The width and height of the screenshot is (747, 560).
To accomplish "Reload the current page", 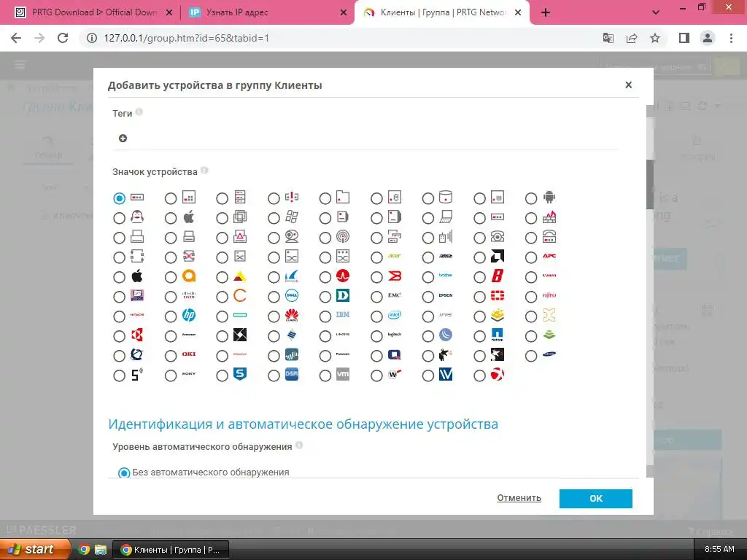I will [63, 38].
